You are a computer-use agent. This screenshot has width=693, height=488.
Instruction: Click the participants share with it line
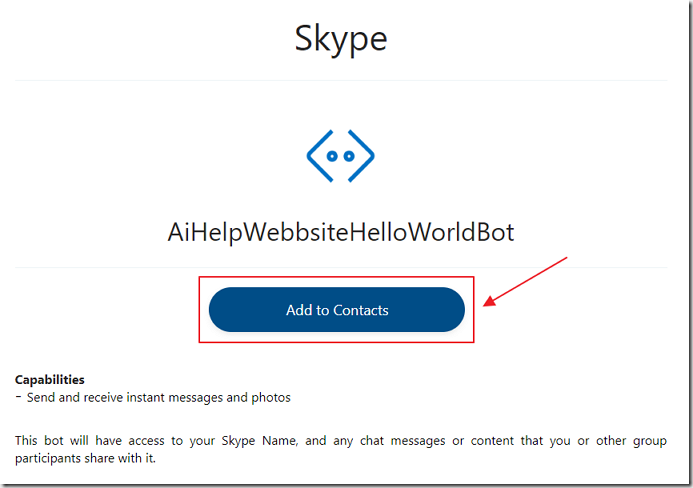tap(85, 458)
